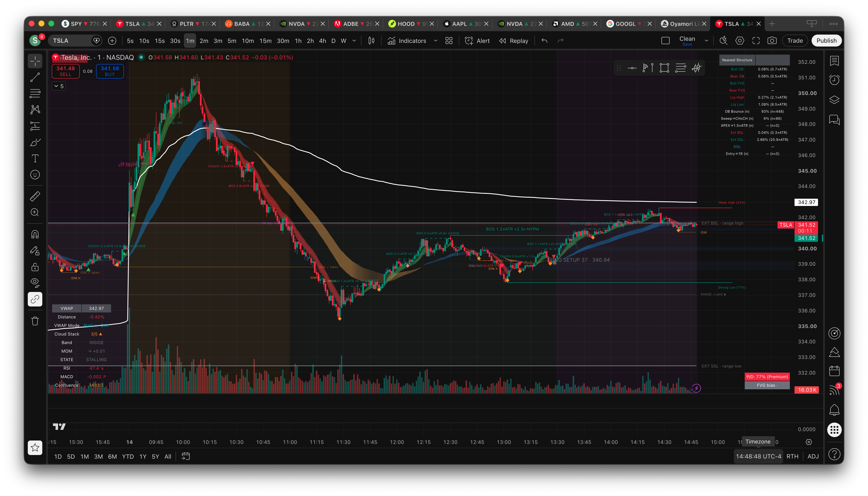
Task: Toggle the drawing sync link tool
Action: click(35, 299)
